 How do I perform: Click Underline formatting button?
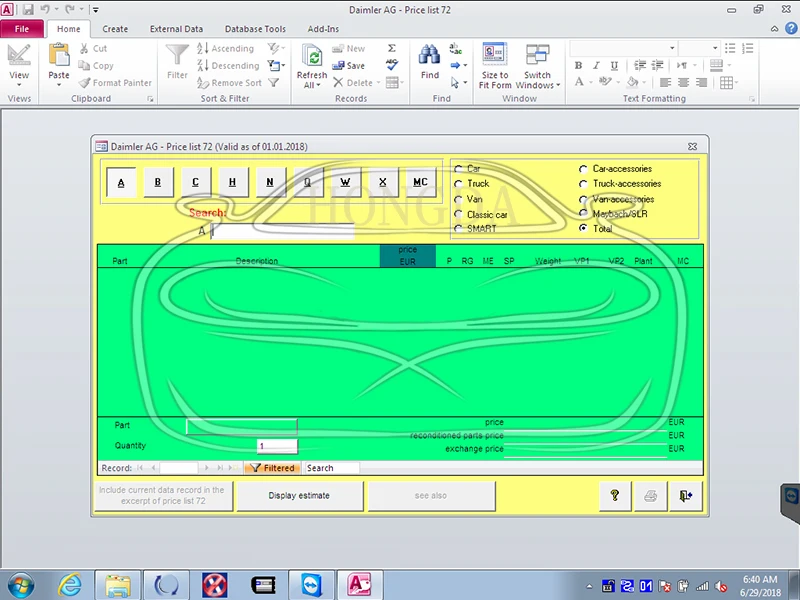[614, 65]
